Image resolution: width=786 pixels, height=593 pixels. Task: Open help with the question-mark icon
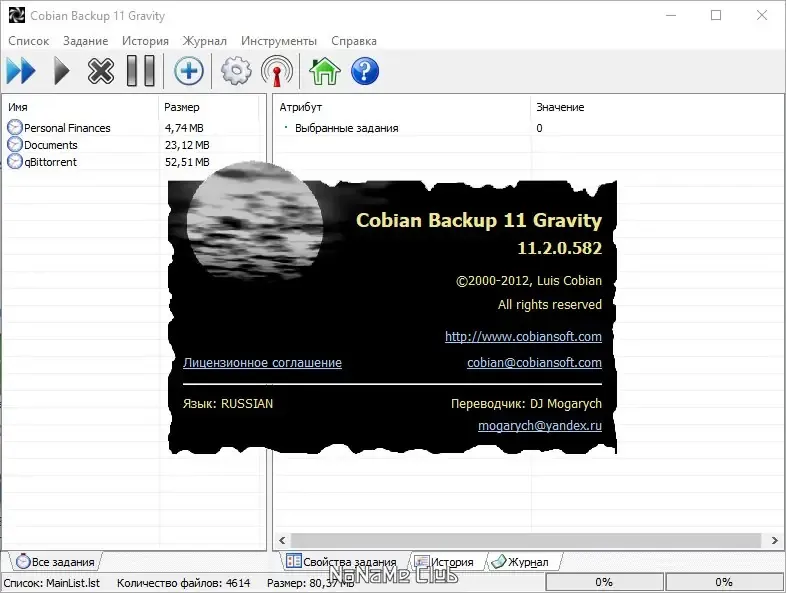[x=365, y=71]
